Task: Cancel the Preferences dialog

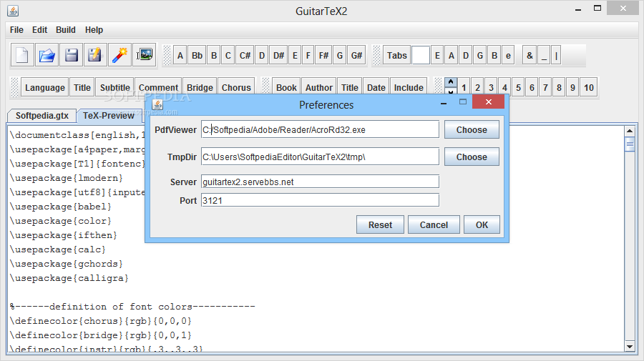Action: click(434, 224)
